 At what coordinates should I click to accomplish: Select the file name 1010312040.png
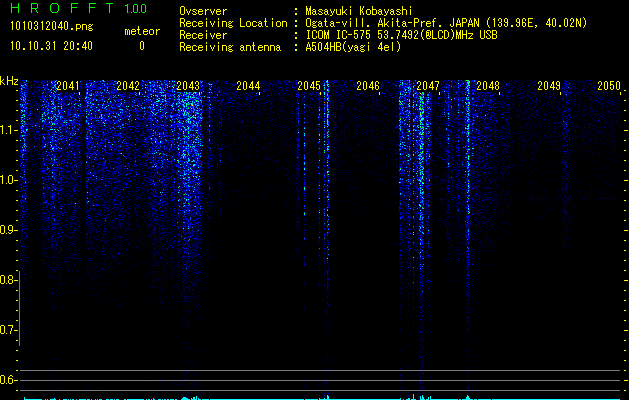52,26
